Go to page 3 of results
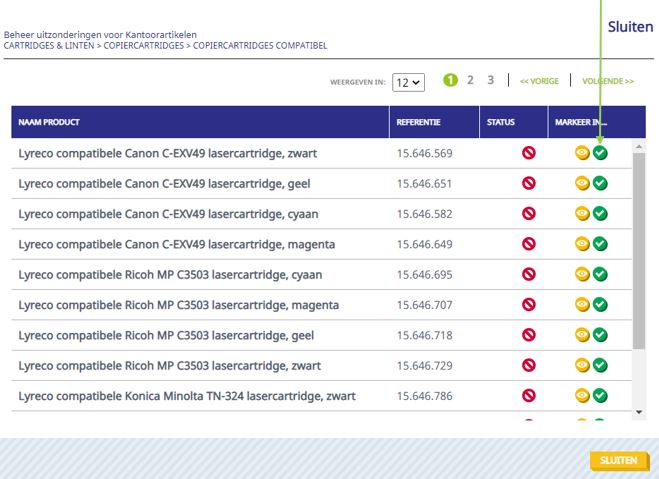The image size is (659, 479). (490, 80)
